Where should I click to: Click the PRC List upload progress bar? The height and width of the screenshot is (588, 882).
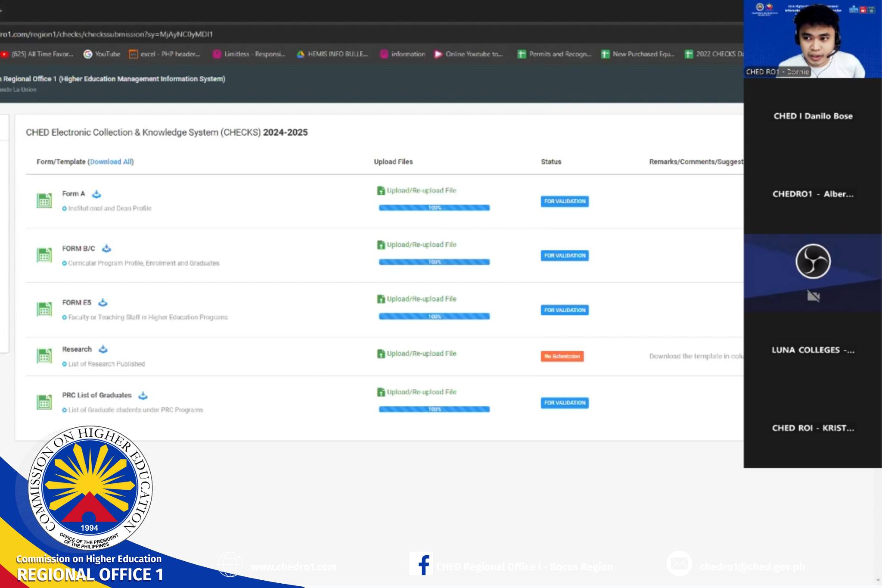(x=434, y=409)
